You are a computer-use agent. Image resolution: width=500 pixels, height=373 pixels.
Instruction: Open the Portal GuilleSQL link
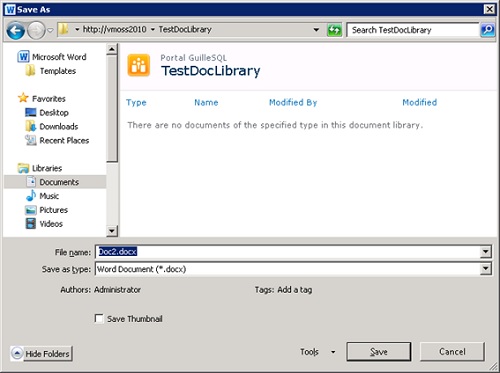tap(193, 58)
